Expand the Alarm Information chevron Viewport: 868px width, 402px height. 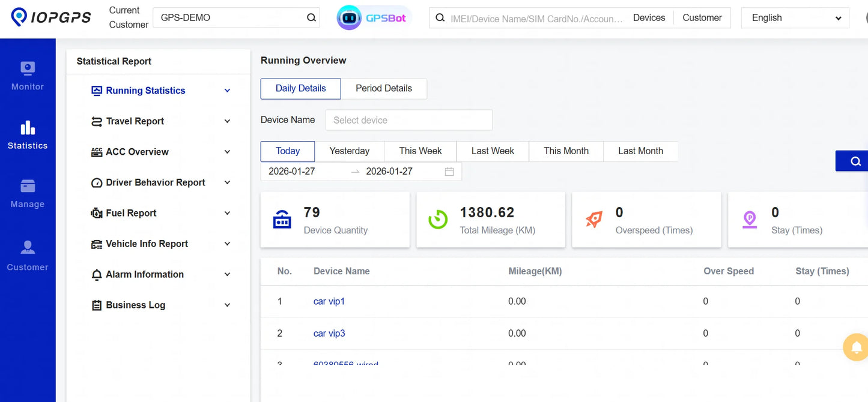(x=227, y=274)
